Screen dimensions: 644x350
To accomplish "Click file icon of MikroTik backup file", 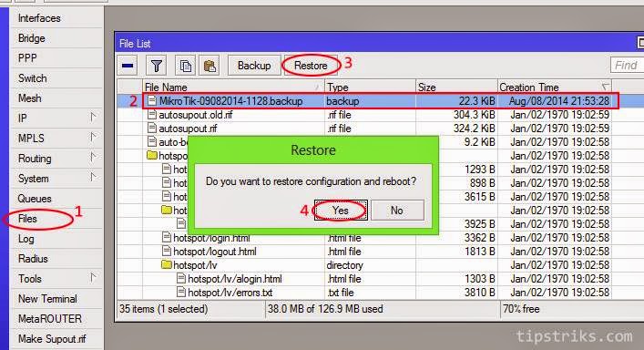I will point(152,100).
